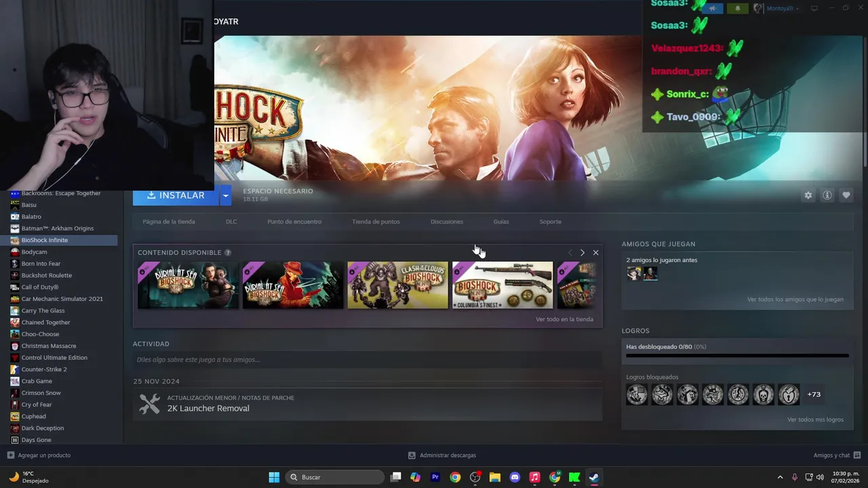Open Administrar descargas
The width and height of the screenshot is (868, 488).
click(x=442, y=455)
